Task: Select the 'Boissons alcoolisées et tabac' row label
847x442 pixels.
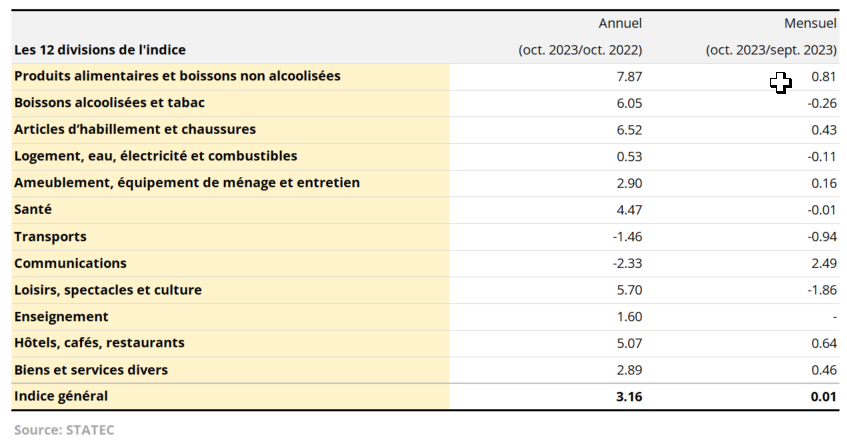Action: point(110,103)
